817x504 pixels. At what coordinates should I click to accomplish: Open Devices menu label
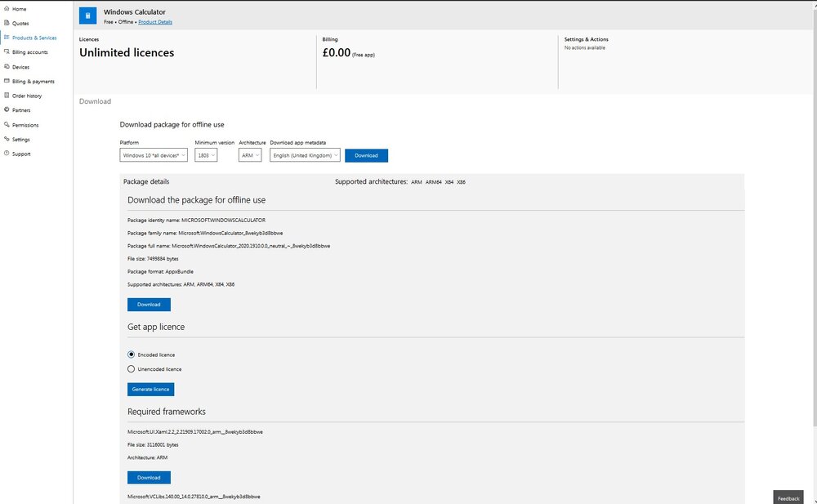pyautogui.click(x=21, y=67)
